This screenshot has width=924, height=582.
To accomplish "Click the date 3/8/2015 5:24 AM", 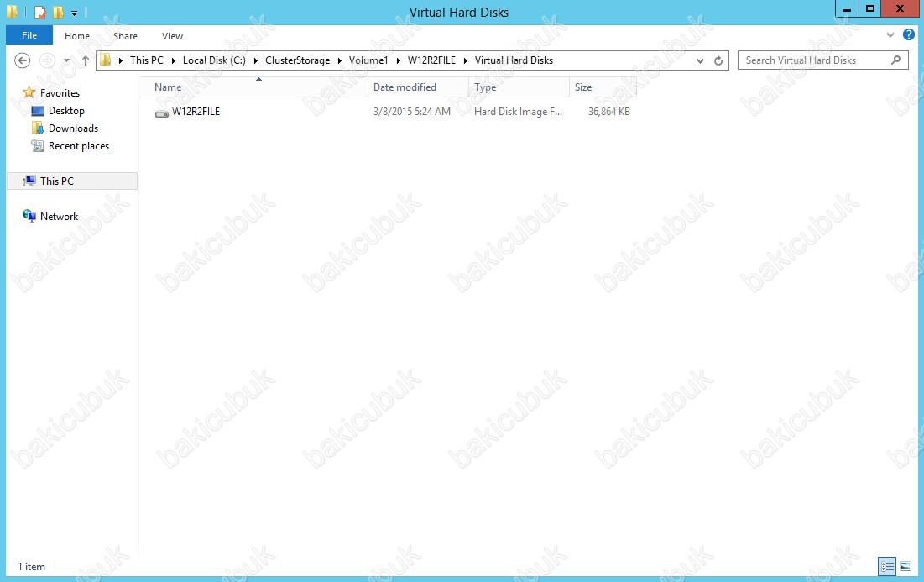I will click(x=412, y=112).
